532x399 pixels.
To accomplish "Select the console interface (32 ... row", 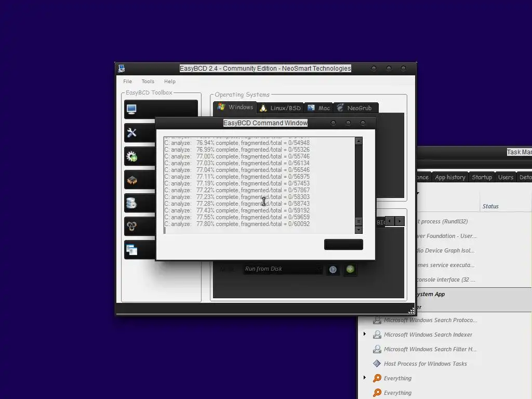I will (x=474, y=280).
